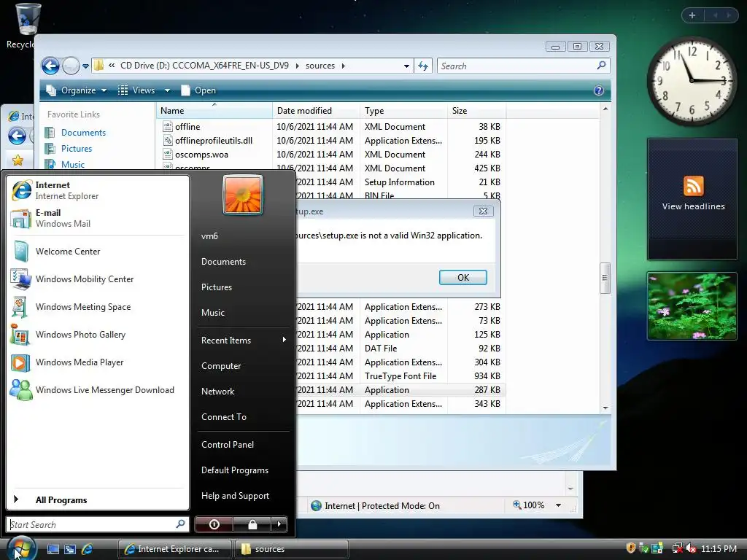This screenshot has width=747, height=560.
Task: Expand shutdown options arrow in Start menu
Action: (279, 524)
